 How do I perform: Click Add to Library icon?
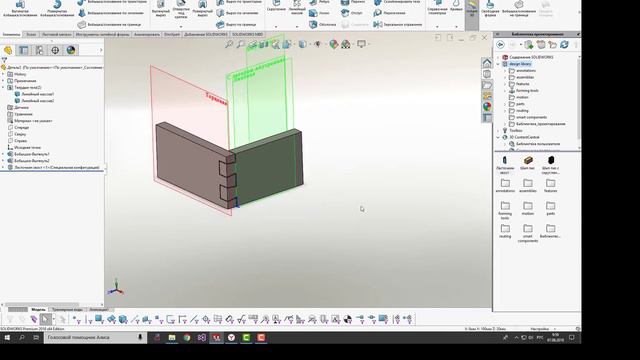pos(529,44)
